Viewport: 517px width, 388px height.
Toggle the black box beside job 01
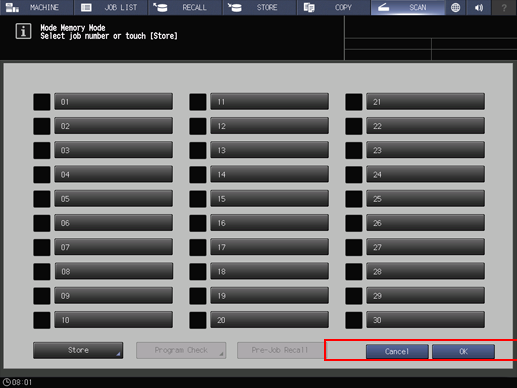tap(42, 102)
